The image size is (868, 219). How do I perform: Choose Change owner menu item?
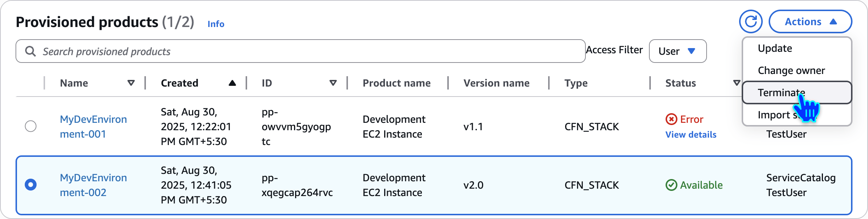pyautogui.click(x=797, y=70)
